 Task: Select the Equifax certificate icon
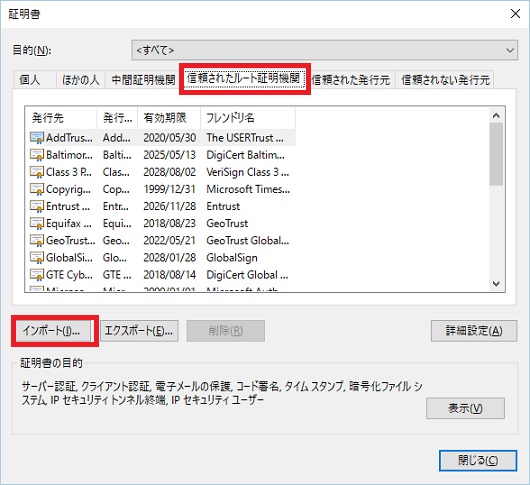(x=37, y=223)
